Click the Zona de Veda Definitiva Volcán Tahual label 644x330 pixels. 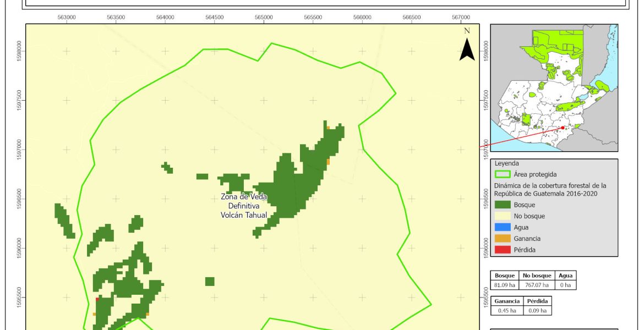(241, 206)
